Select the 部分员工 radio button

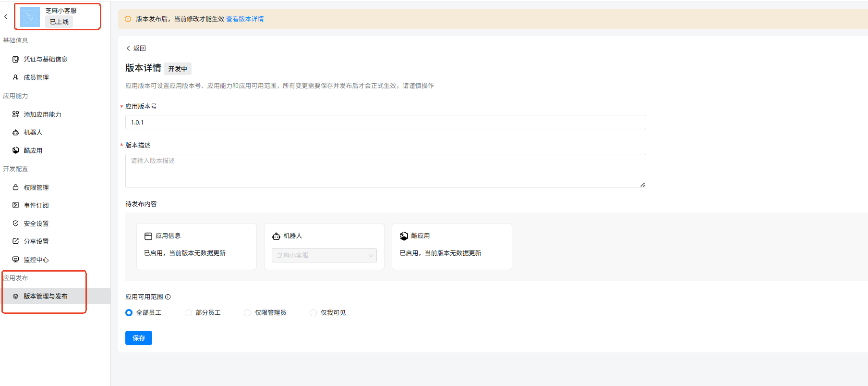tap(188, 313)
